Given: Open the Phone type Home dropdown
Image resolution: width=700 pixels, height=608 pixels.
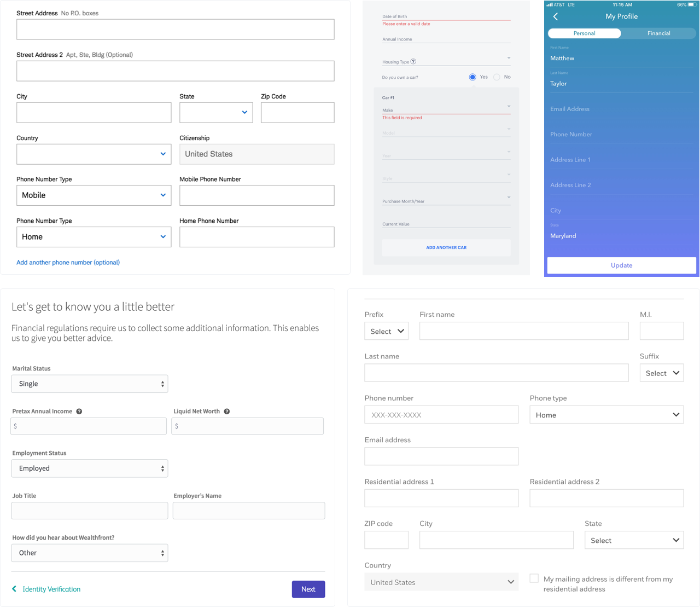Looking at the screenshot, I should [x=606, y=415].
